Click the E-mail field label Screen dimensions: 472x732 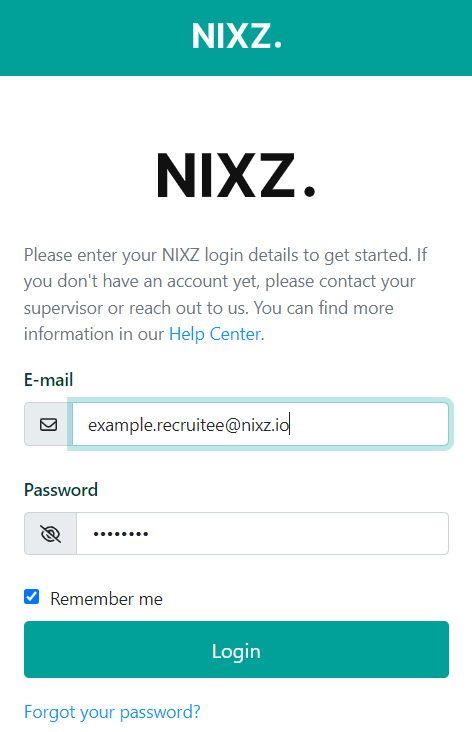[49, 380]
